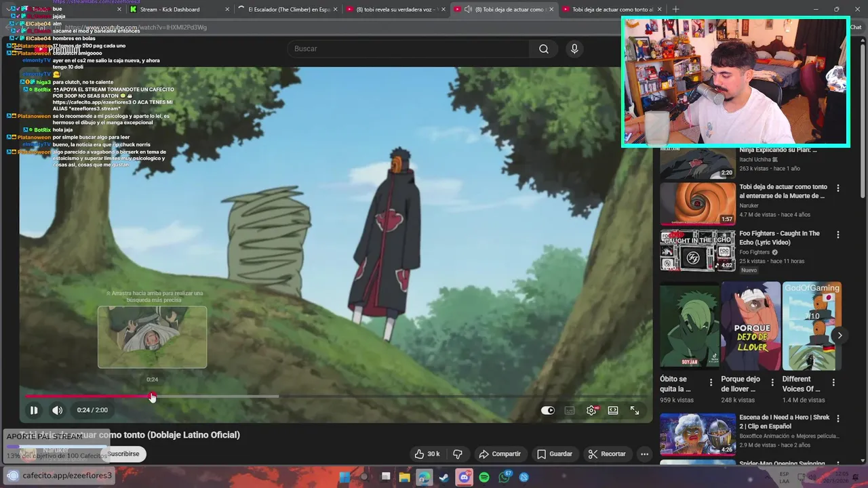Viewport: 868px width, 488px height.
Task: Mute the video volume speaker icon
Action: tap(58, 410)
